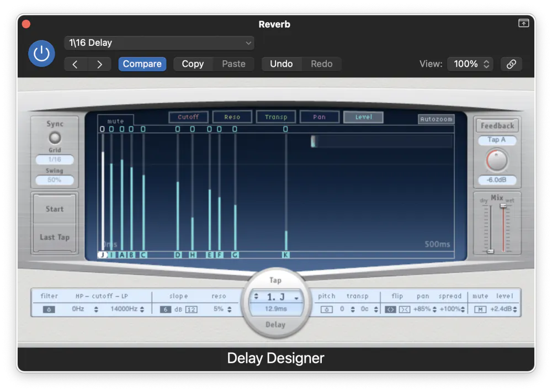Select tap C in identification bar
552x392 pixels.
click(x=144, y=255)
